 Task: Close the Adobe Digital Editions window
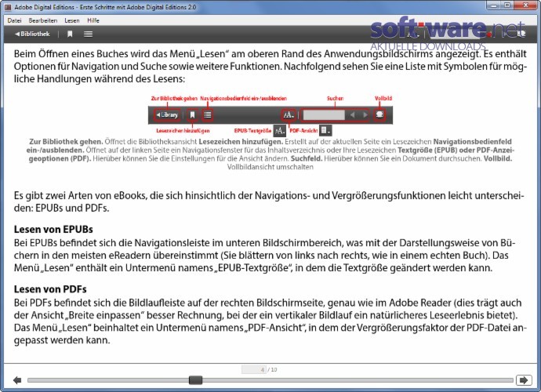pos(526,5)
